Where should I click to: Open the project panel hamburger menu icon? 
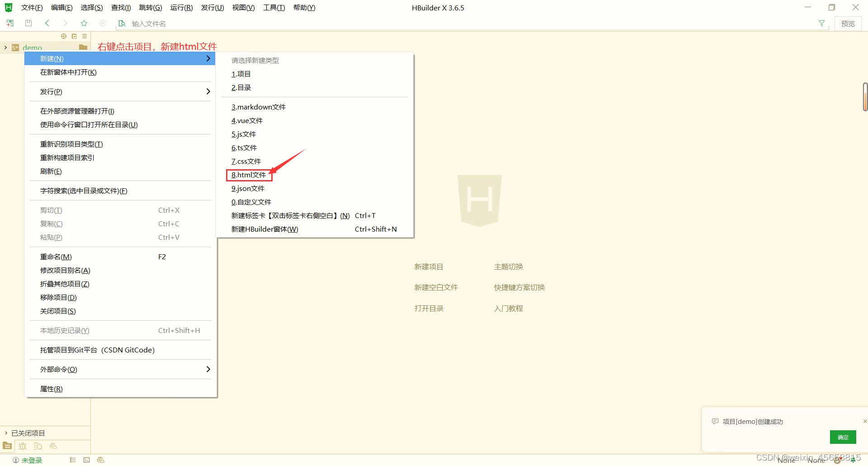pyautogui.click(x=85, y=36)
